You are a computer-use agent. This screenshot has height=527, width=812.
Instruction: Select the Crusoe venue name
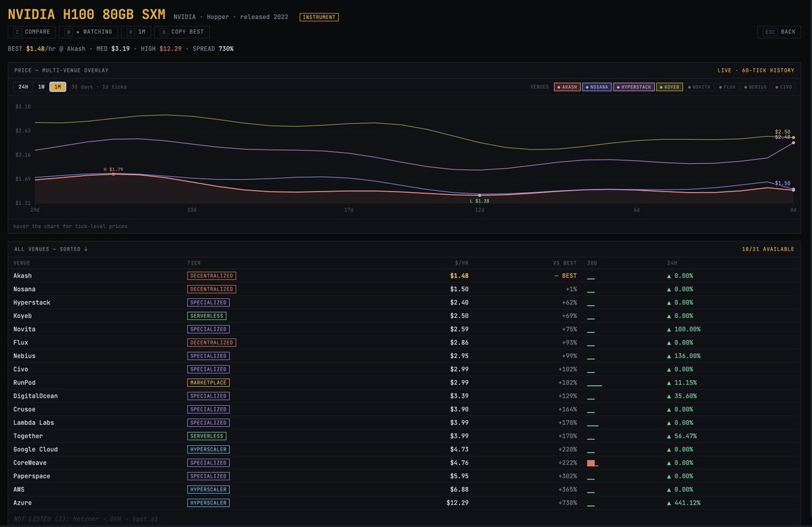(24, 409)
